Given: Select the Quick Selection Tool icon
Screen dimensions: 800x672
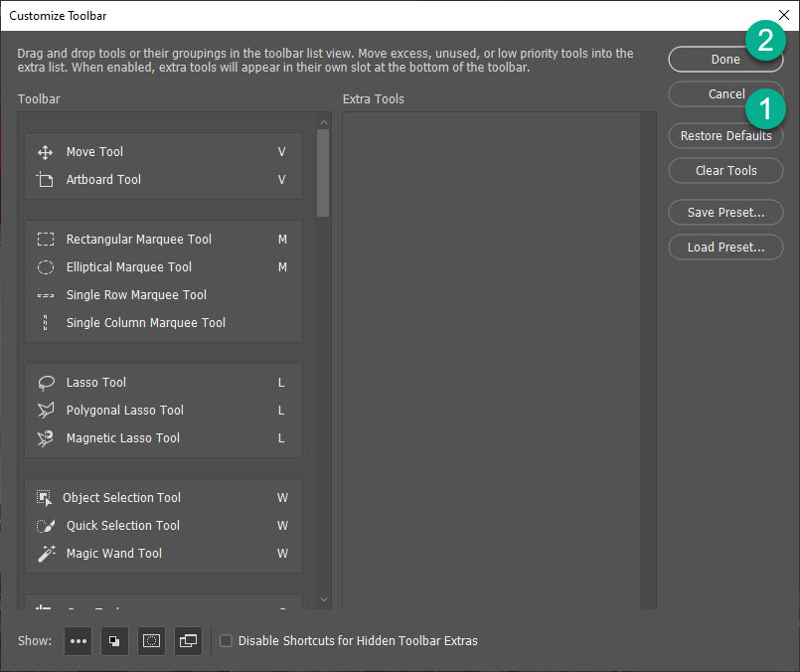Looking at the screenshot, I should (45, 526).
